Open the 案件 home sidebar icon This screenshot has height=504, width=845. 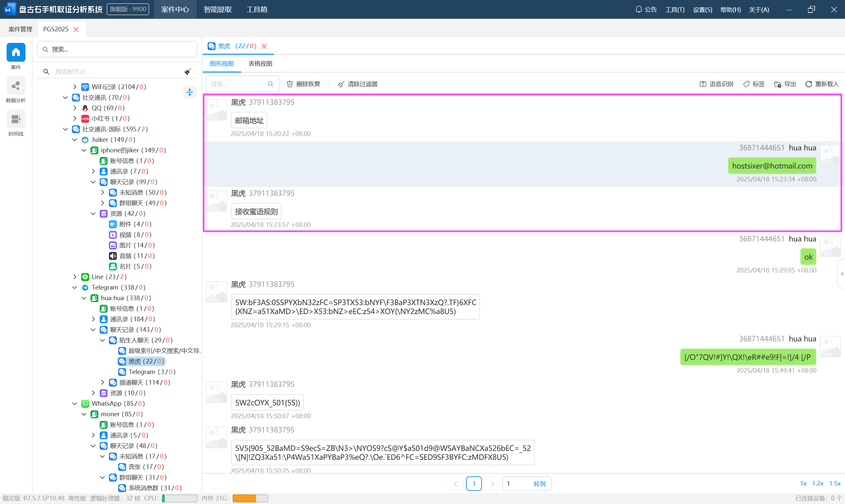click(x=16, y=52)
